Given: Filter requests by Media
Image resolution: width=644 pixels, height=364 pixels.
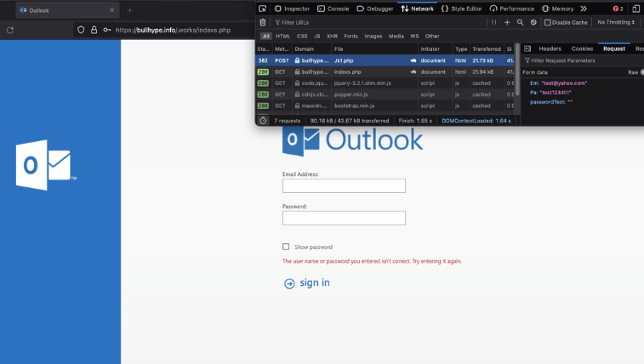Looking at the screenshot, I should (x=396, y=36).
